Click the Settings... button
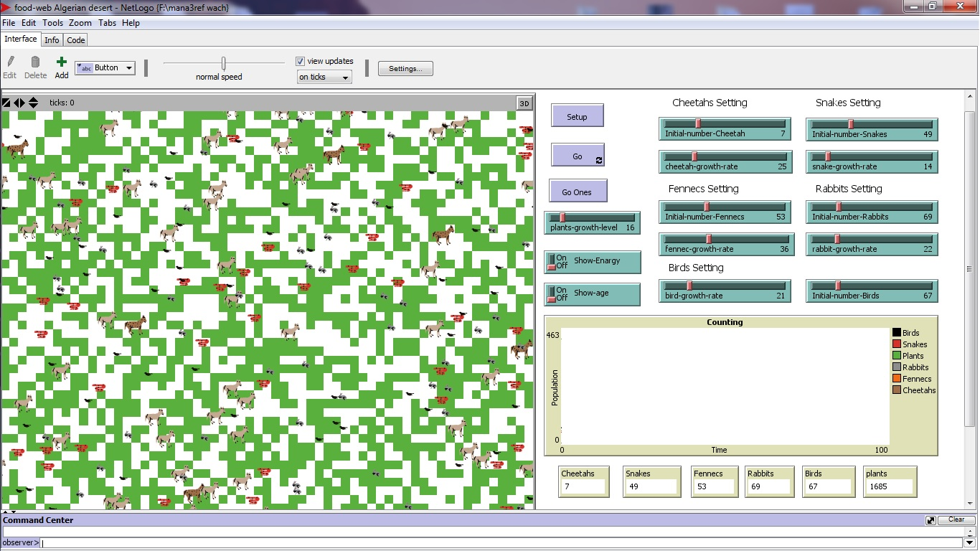980x551 pixels. 405,69
